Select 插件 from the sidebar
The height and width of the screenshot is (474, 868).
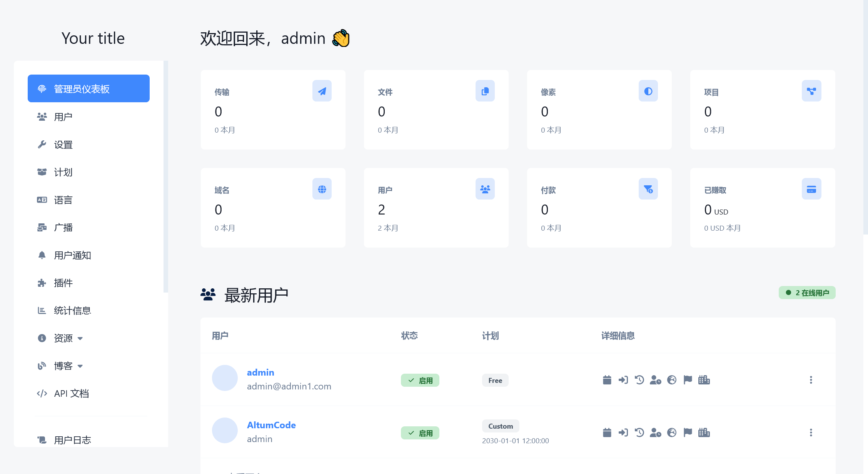tap(63, 283)
